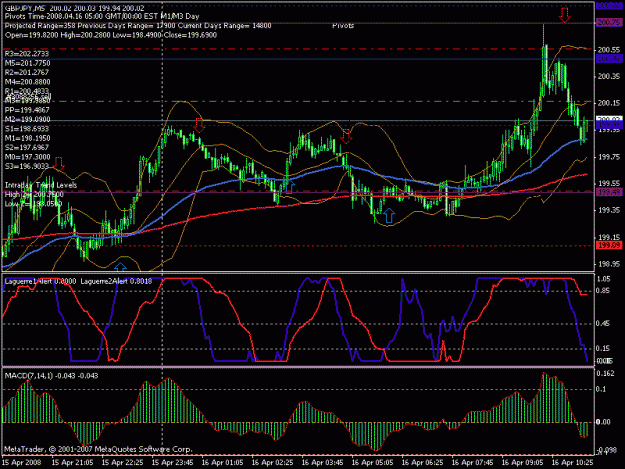Click the R3=202.2733 pivot label

tap(27, 53)
